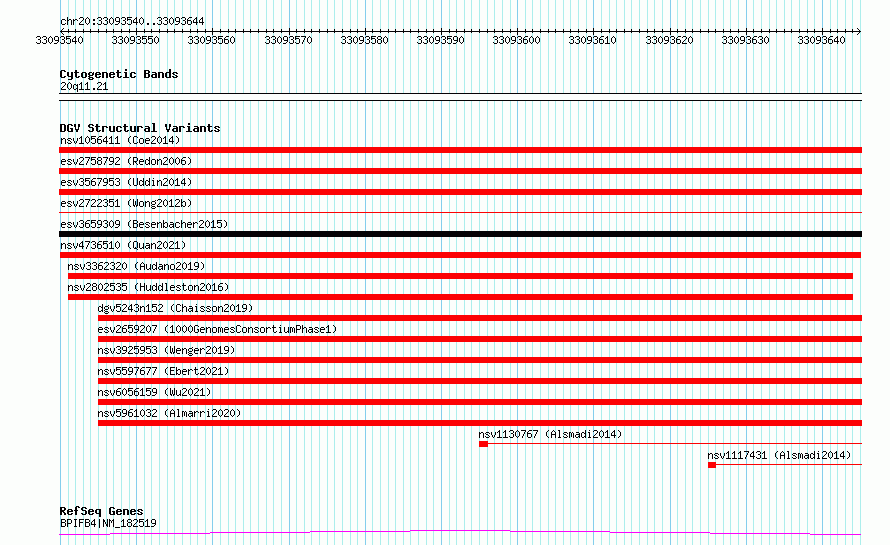Click the red bar under nsv6056159
The height and width of the screenshot is (545, 890).
coord(480,402)
